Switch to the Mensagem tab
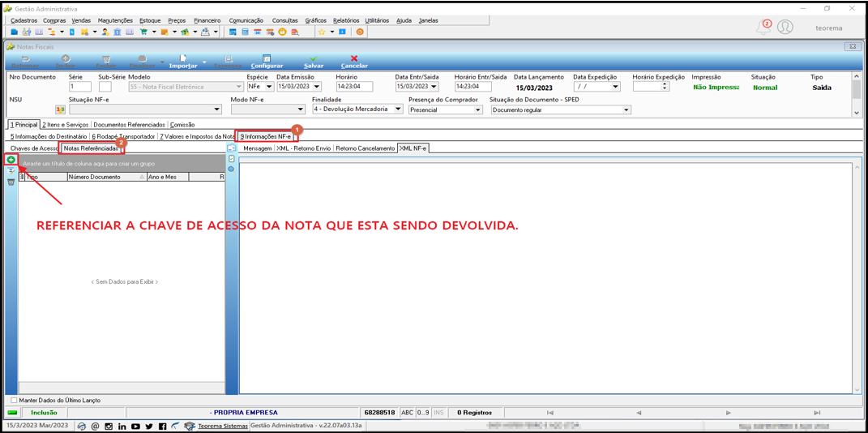 (x=258, y=148)
